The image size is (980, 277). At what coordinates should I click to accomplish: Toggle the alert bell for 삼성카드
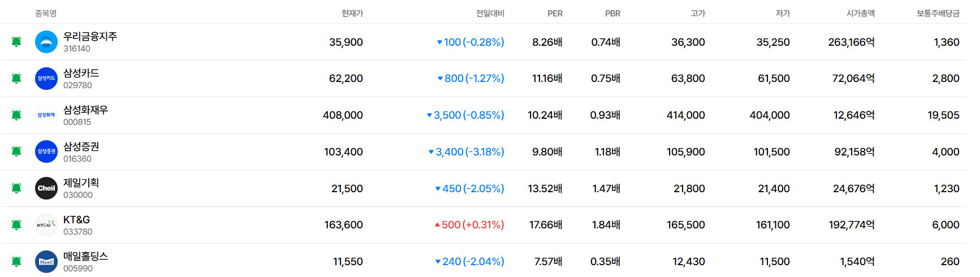point(16,79)
